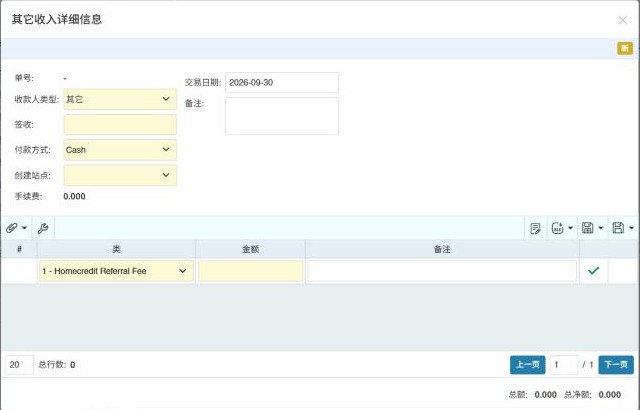Expand arrow beside rightmost save icon
640x410 pixels.
click(631, 228)
